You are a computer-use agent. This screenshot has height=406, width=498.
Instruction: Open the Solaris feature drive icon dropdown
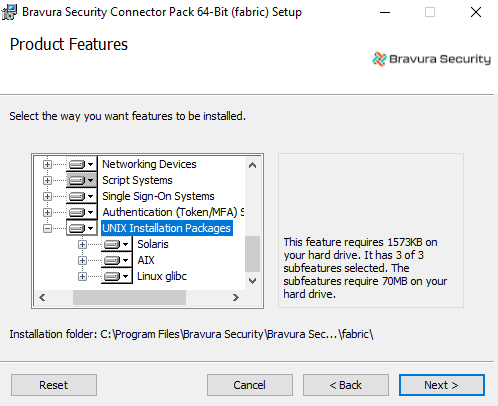tap(117, 244)
